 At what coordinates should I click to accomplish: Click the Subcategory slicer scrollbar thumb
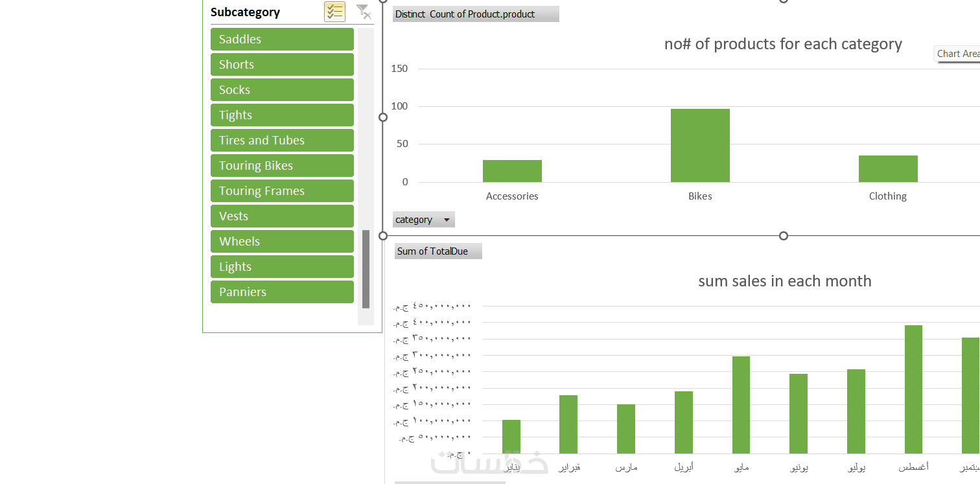click(x=366, y=269)
